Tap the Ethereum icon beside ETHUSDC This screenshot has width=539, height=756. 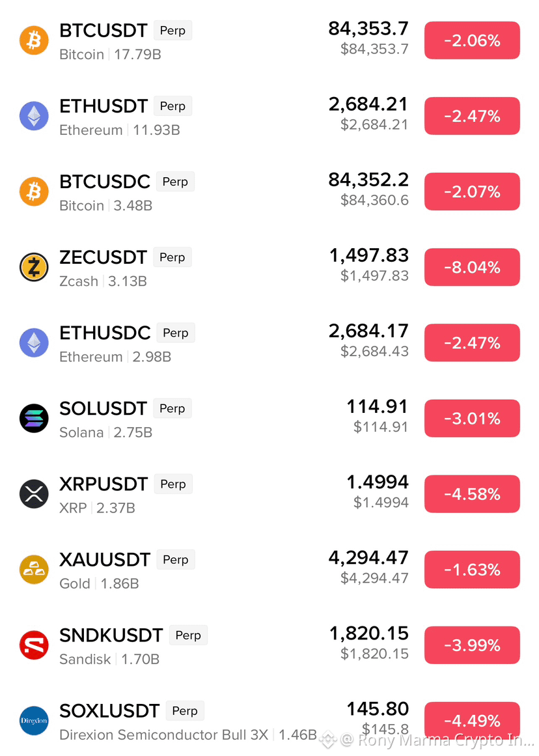(34, 343)
